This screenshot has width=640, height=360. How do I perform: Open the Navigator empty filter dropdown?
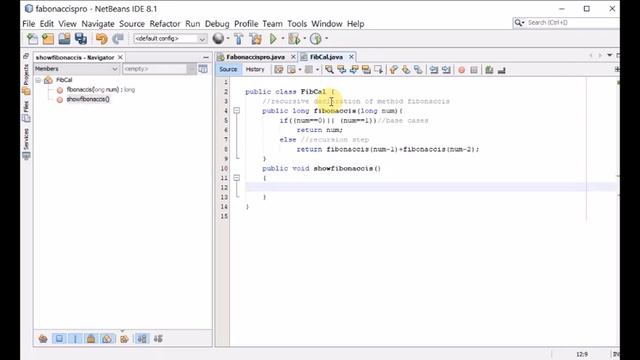pyautogui.click(x=159, y=69)
